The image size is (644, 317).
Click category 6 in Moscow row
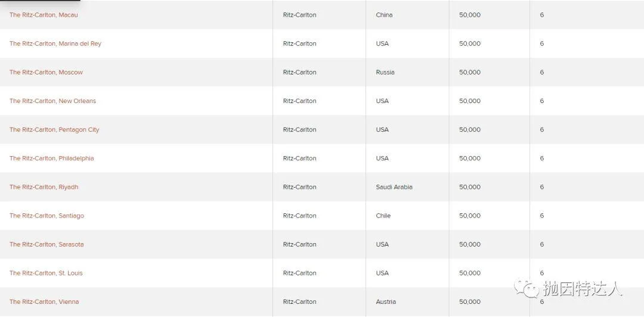542,72
